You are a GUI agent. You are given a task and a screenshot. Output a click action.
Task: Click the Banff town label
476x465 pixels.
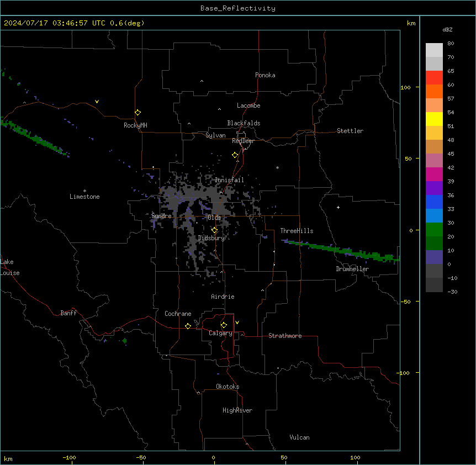pyautogui.click(x=68, y=313)
